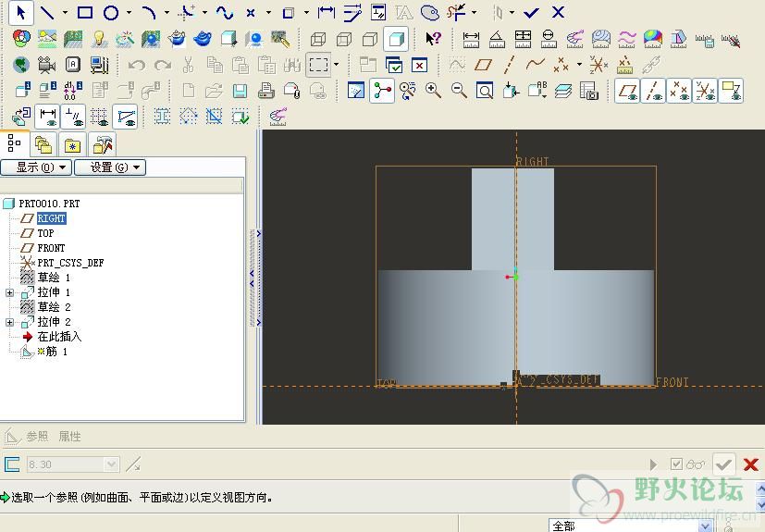Screen dimensions: 765x532
Task: Select the arc sketch tool
Action: [x=148, y=13]
